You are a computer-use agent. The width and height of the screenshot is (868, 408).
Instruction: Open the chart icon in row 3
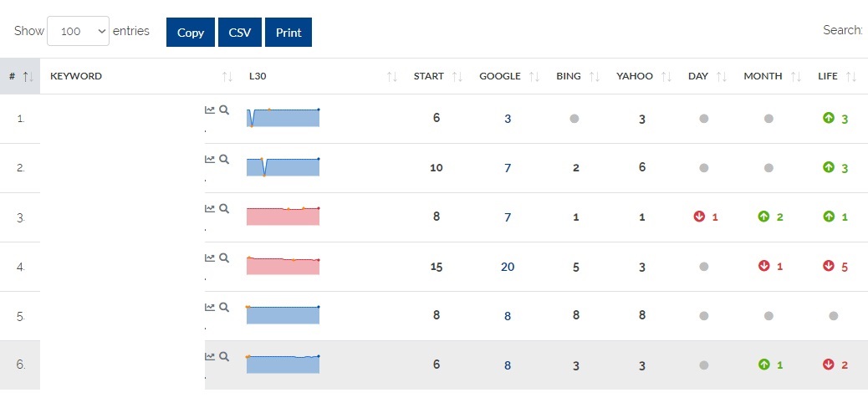[210, 208]
